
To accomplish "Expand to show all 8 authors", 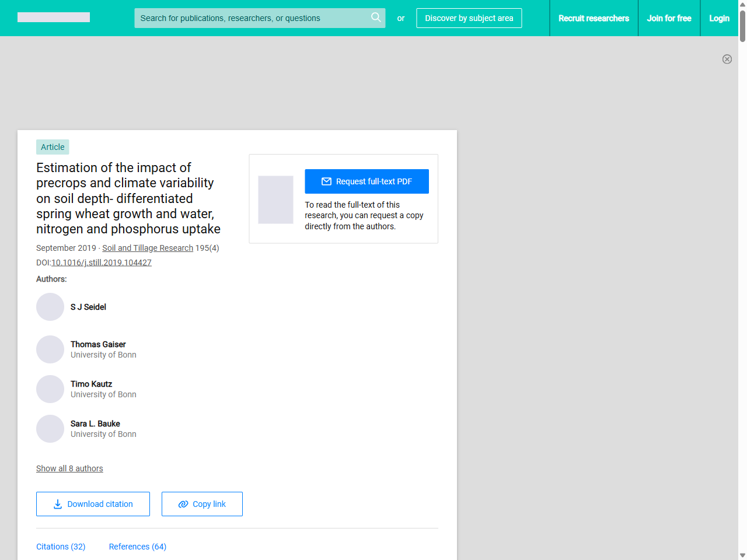I will (x=69, y=468).
